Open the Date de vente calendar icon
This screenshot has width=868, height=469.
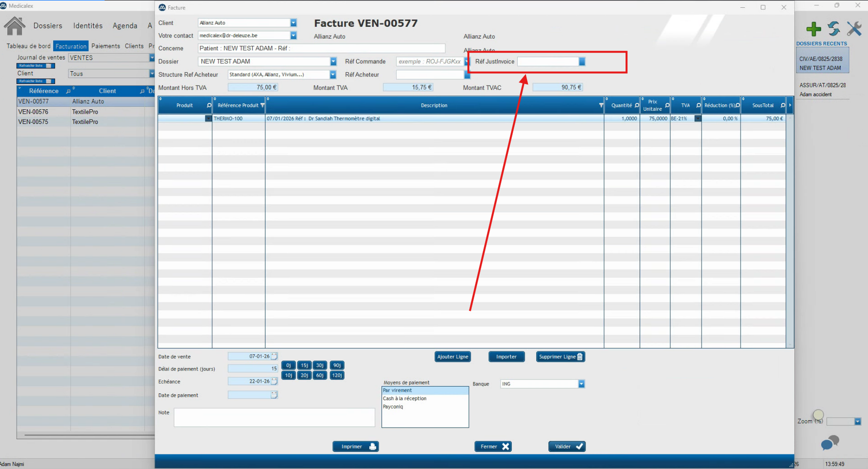point(274,356)
